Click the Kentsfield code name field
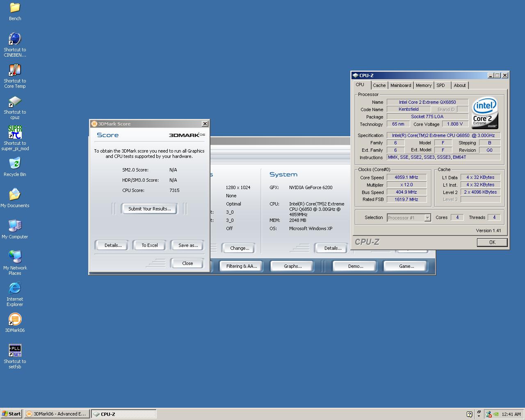The image size is (525, 420). coord(409,109)
